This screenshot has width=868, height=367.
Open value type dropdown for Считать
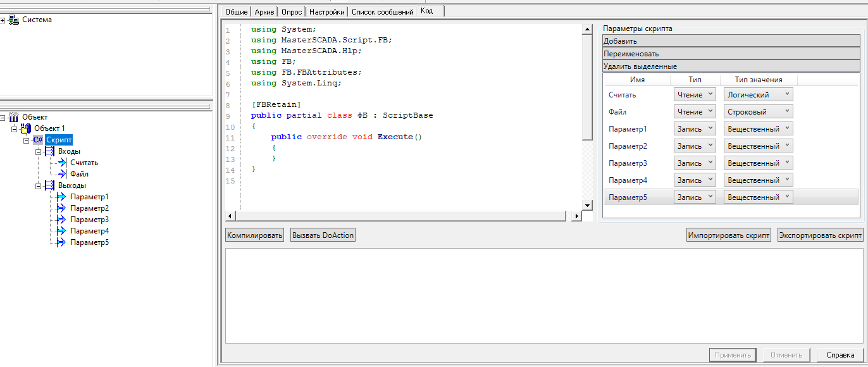[x=759, y=95]
